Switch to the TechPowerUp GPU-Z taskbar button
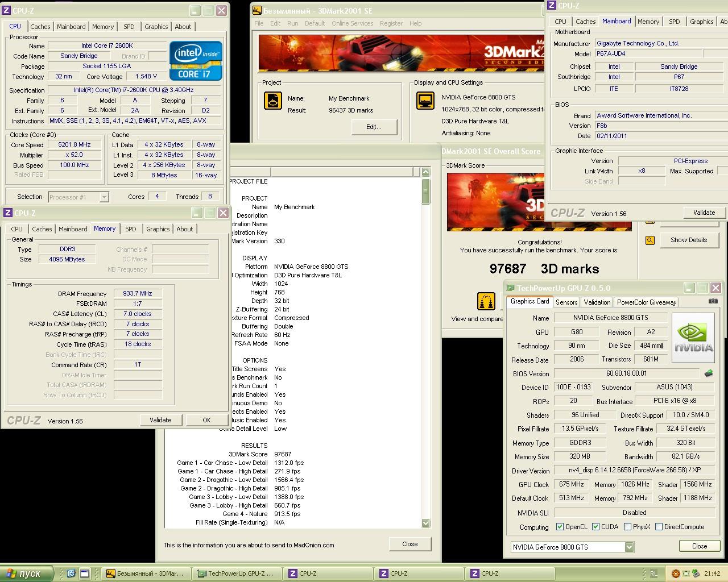This screenshot has height=582, width=728. click(237, 573)
